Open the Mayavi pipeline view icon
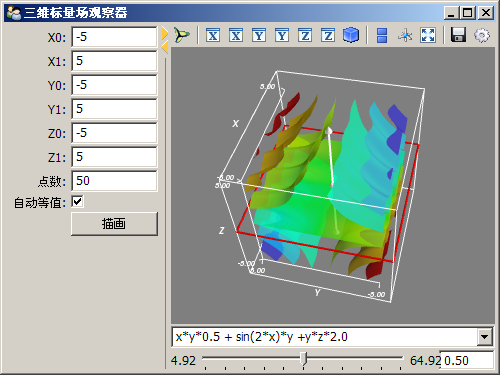Image resolution: width=500 pixels, height=375 pixels. 182,35
